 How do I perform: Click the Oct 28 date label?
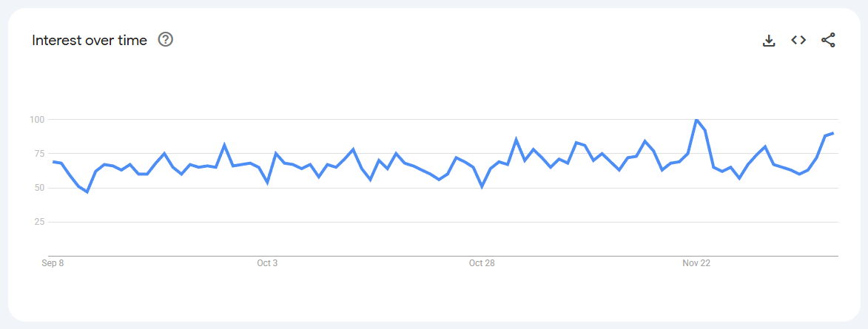coord(482,263)
